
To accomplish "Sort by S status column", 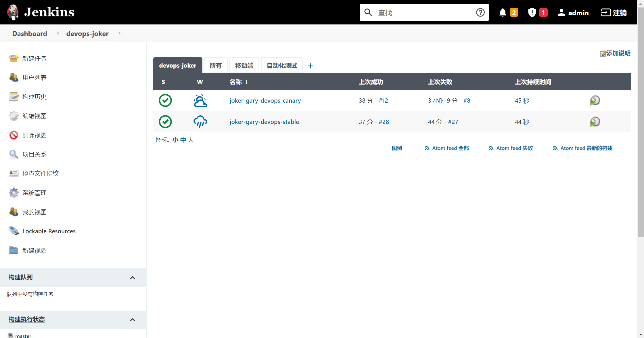I will [163, 82].
